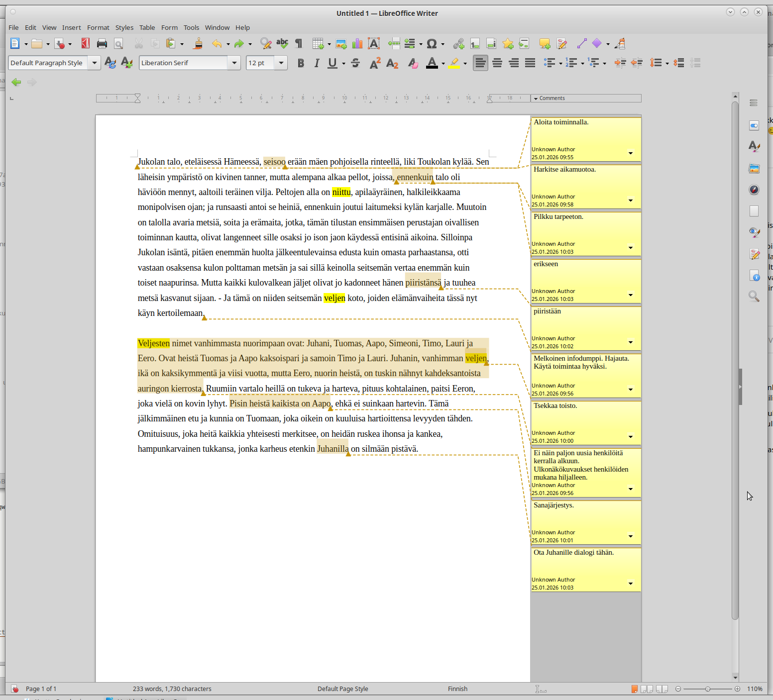Click Finnish language in status bar

coord(457,689)
